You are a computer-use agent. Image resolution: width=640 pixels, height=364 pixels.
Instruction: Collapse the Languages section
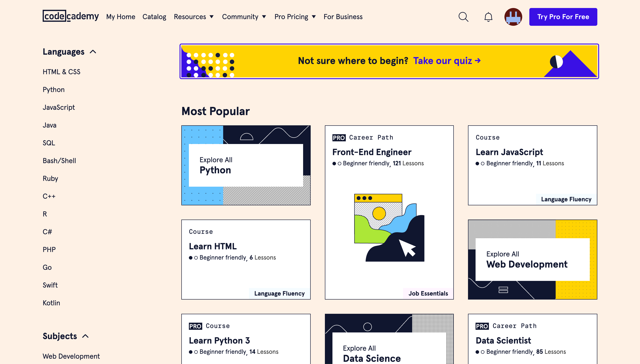tap(93, 52)
